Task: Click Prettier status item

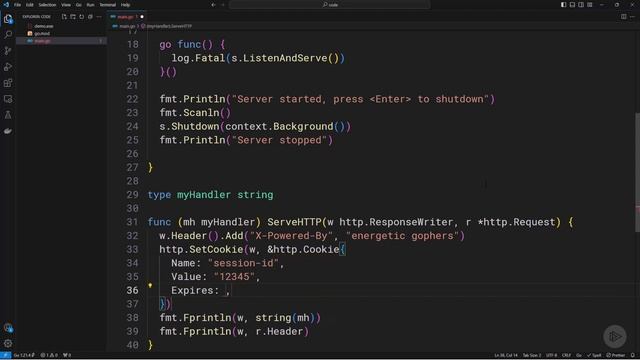Action: tap(616, 355)
